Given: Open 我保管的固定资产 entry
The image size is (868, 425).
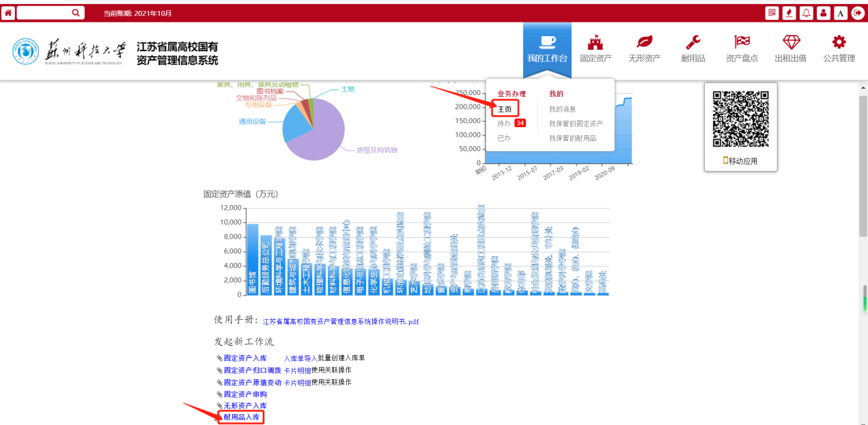Looking at the screenshot, I should (x=576, y=124).
